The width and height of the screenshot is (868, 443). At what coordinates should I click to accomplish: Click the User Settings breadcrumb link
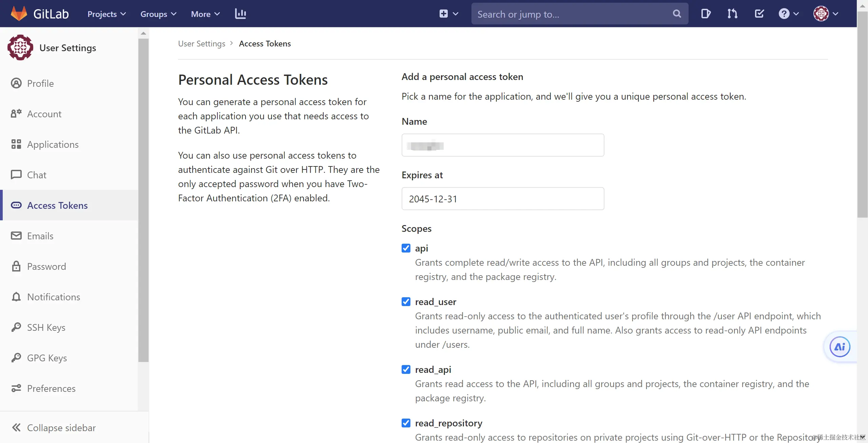tap(201, 44)
